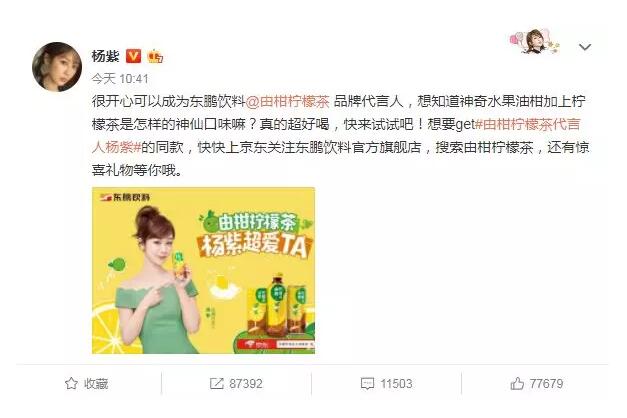Open the yellow lemon tea ad image
This screenshot has height=418, width=627.
tap(204, 270)
